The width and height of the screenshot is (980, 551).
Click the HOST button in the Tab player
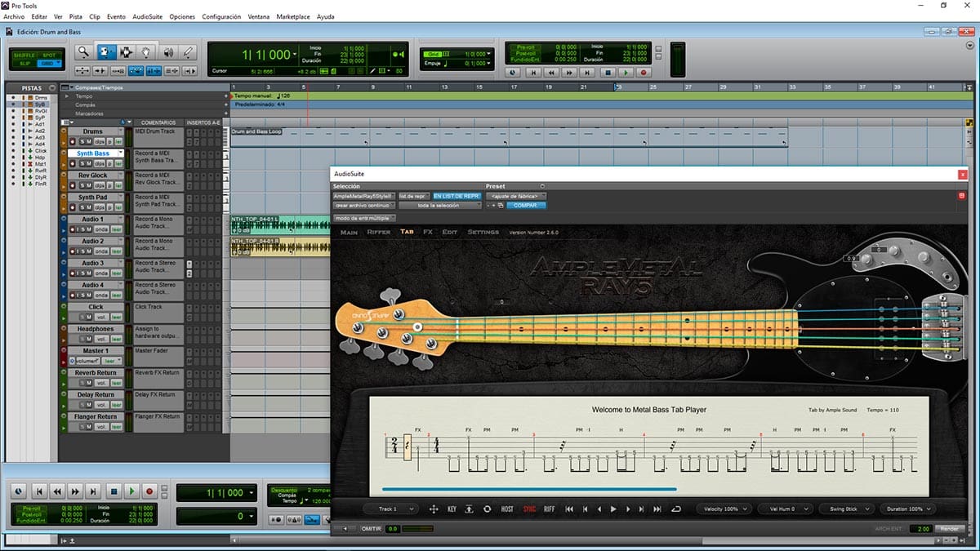[507, 509]
